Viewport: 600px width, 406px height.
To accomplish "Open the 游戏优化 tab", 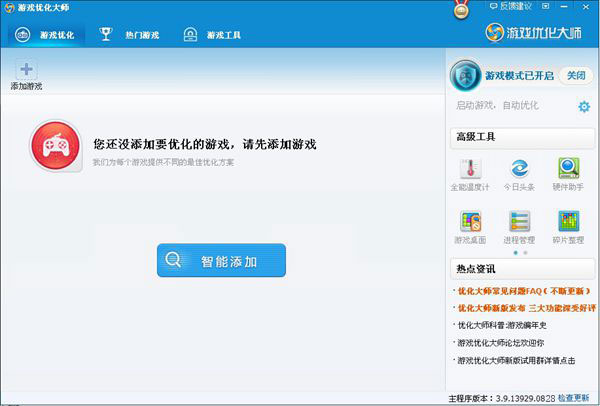I will click(45, 35).
